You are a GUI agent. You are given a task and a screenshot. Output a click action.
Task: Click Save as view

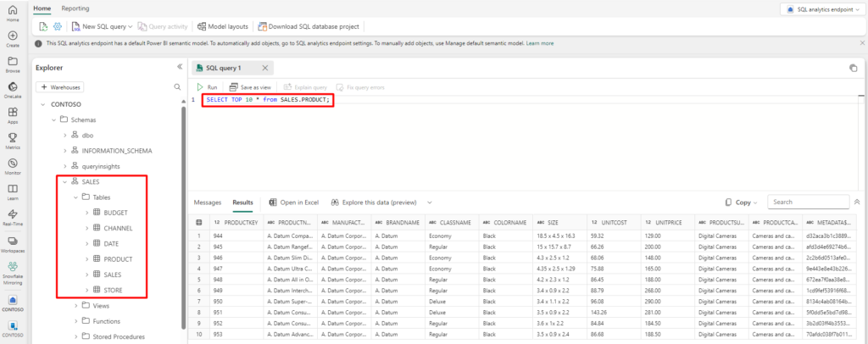pyautogui.click(x=250, y=87)
